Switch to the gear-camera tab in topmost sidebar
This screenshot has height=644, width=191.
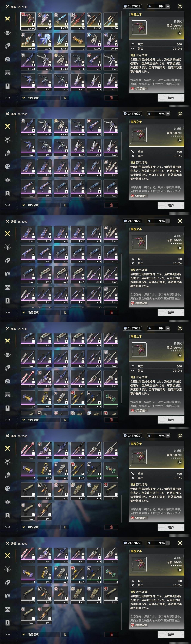(x=7, y=59)
